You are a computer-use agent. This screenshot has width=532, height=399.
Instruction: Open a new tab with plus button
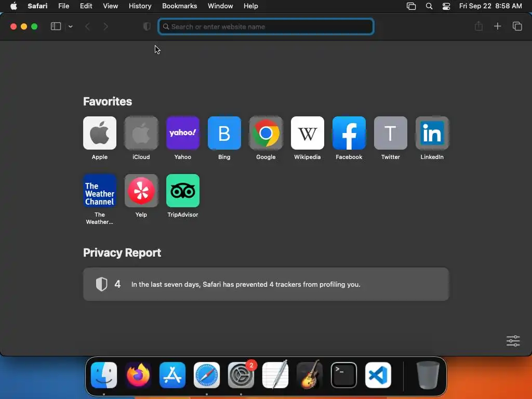pyautogui.click(x=497, y=26)
